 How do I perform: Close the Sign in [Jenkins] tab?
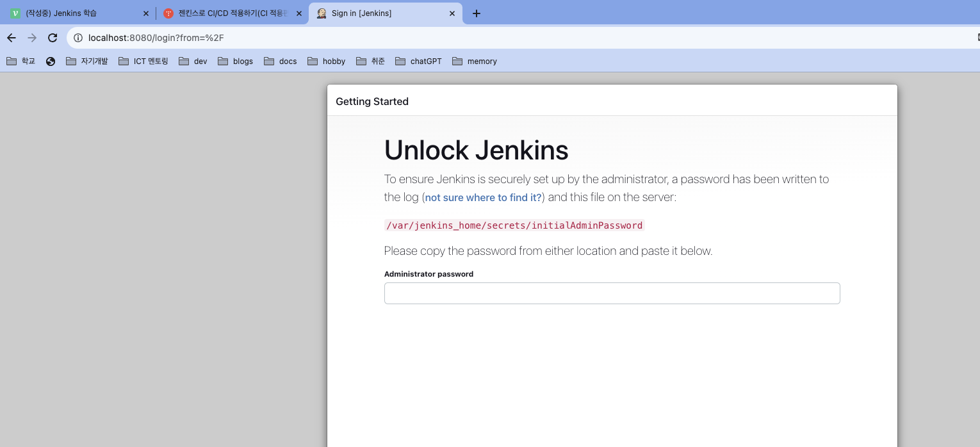coord(452,13)
